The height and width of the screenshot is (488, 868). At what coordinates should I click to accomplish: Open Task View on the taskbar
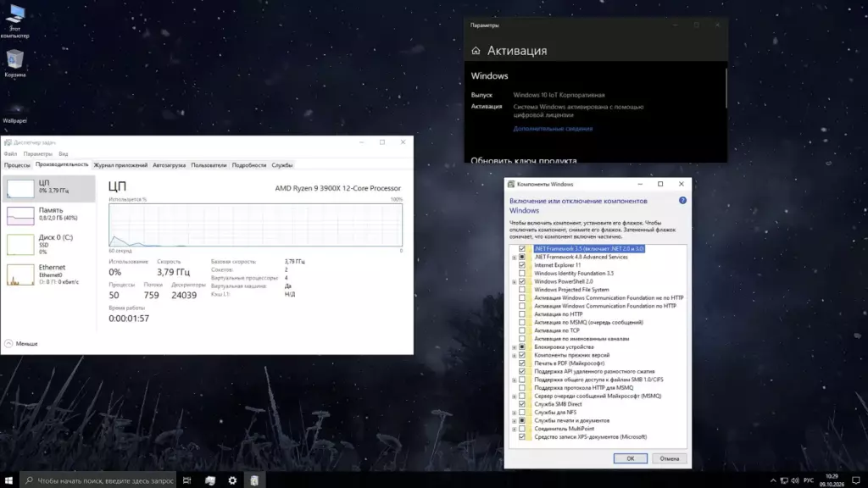[x=187, y=480]
